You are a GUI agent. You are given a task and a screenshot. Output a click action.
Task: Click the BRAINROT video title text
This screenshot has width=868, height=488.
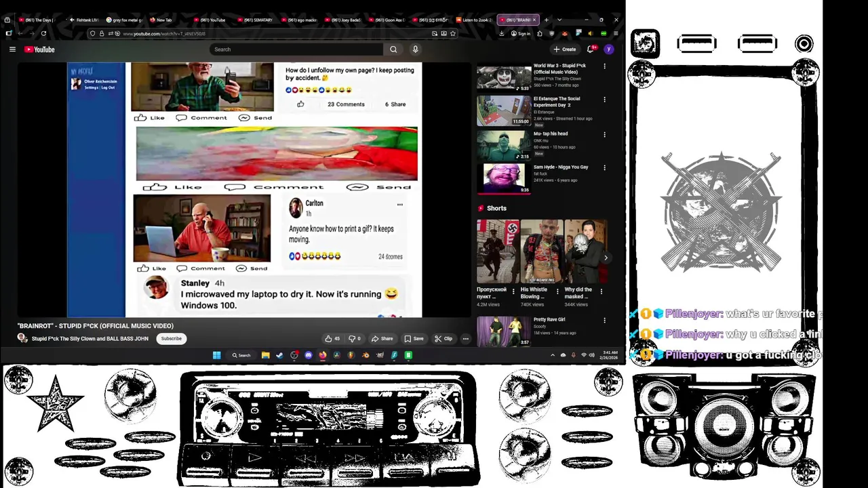(96, 326)
